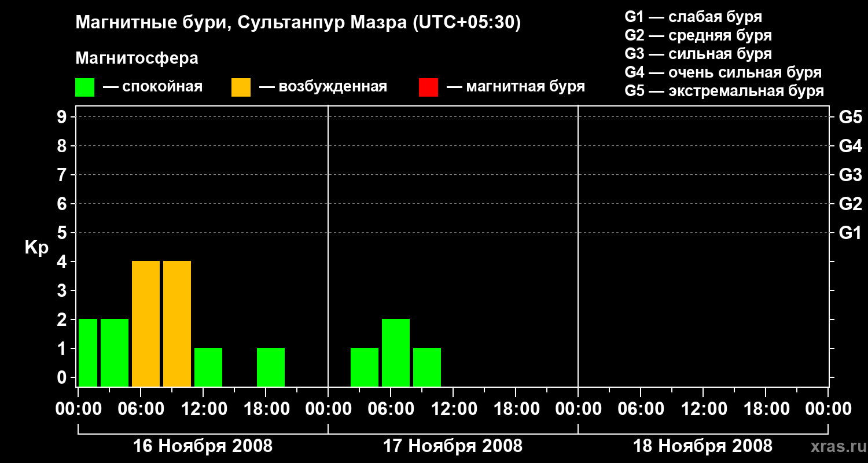Image resolution: width=868 pixels, height=463 pixels.
Task: Select the '18 Ноября 2008' date label
Action: click(x=703, y=446)
